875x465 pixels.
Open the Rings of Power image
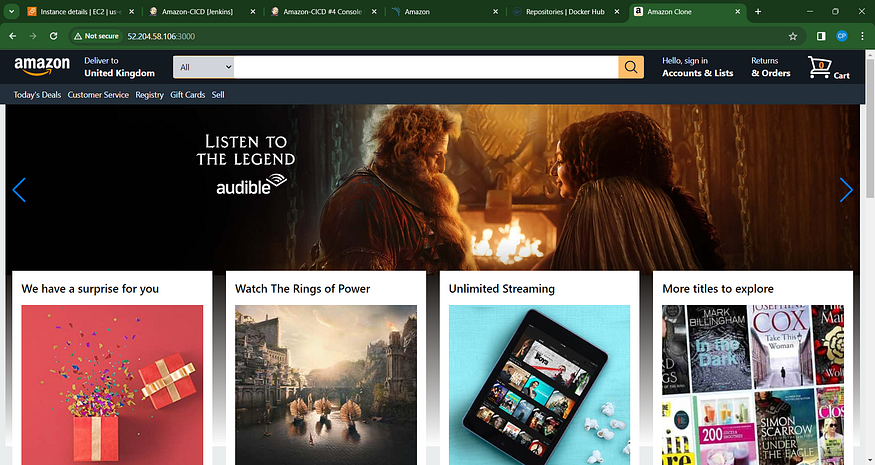coord(326,385)
